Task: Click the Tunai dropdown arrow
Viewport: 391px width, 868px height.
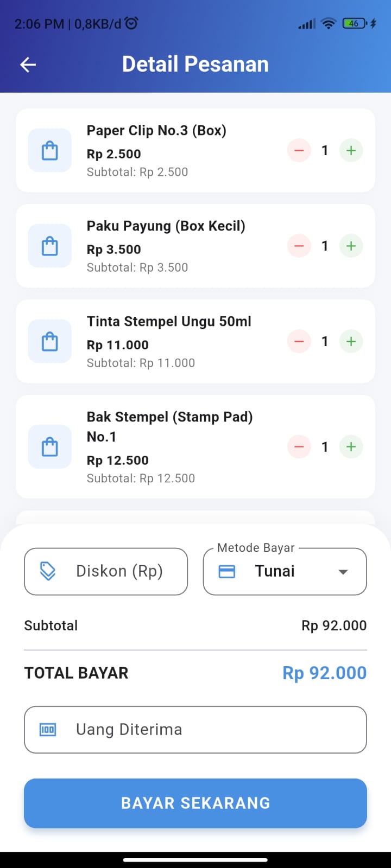Action: point(343,572)
